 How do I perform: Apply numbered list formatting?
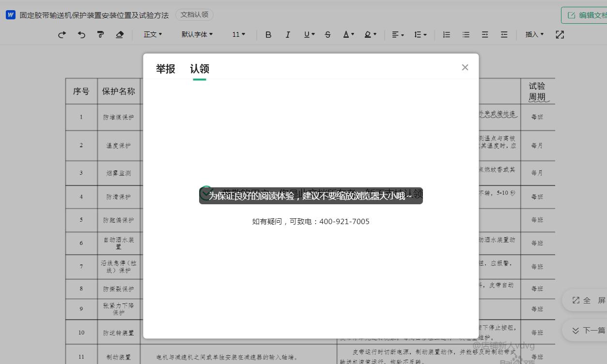(446, 34)
